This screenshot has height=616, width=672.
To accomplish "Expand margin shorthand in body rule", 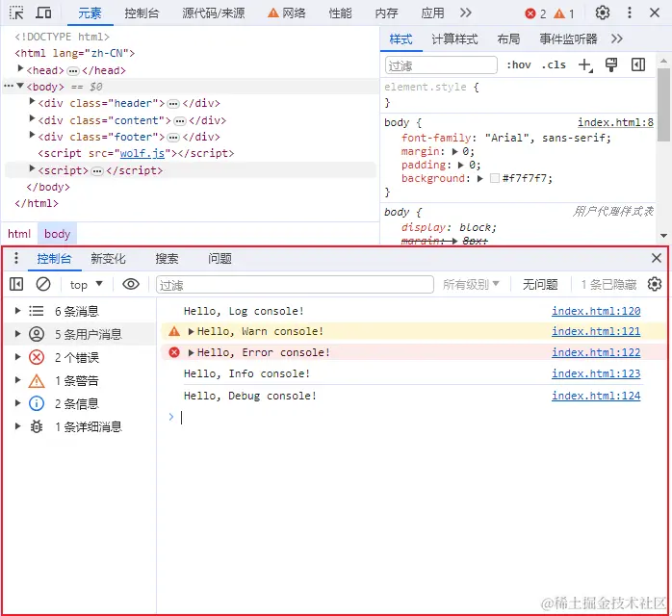I will [x=455, y=152].
